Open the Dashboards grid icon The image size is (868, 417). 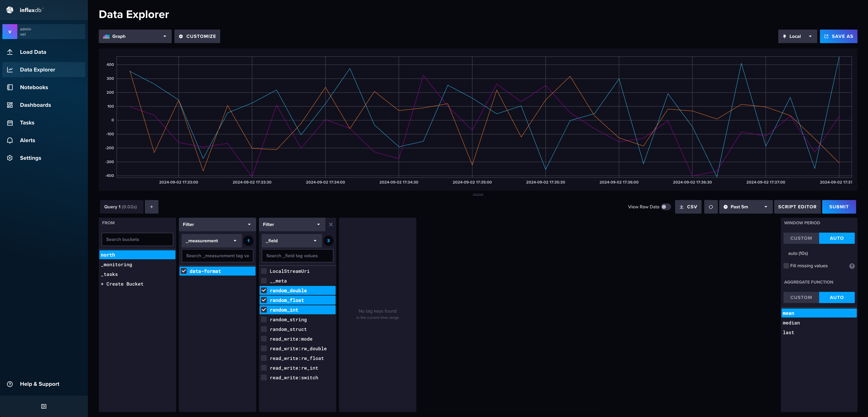point(10,105)
